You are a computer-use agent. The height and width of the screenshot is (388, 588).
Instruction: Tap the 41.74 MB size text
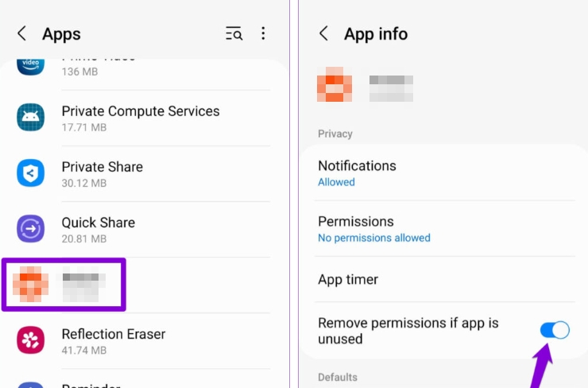(84, 350)
